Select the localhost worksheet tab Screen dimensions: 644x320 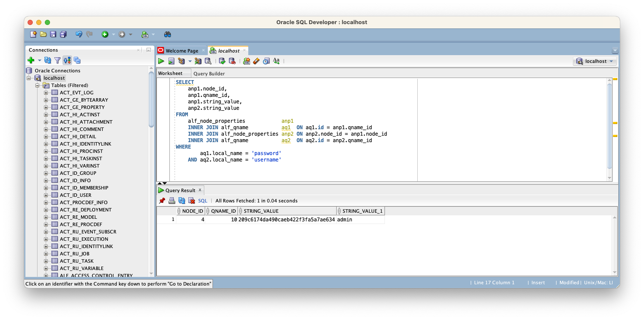pos(229,51)
